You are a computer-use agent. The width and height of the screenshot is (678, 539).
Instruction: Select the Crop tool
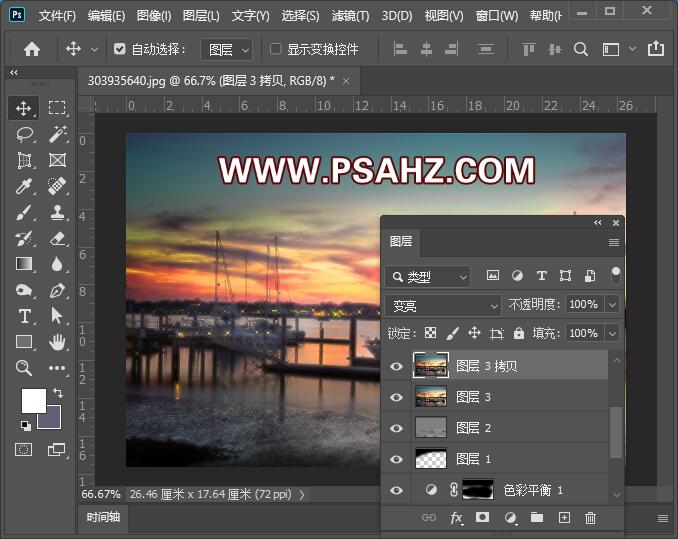tap(25, 160)
